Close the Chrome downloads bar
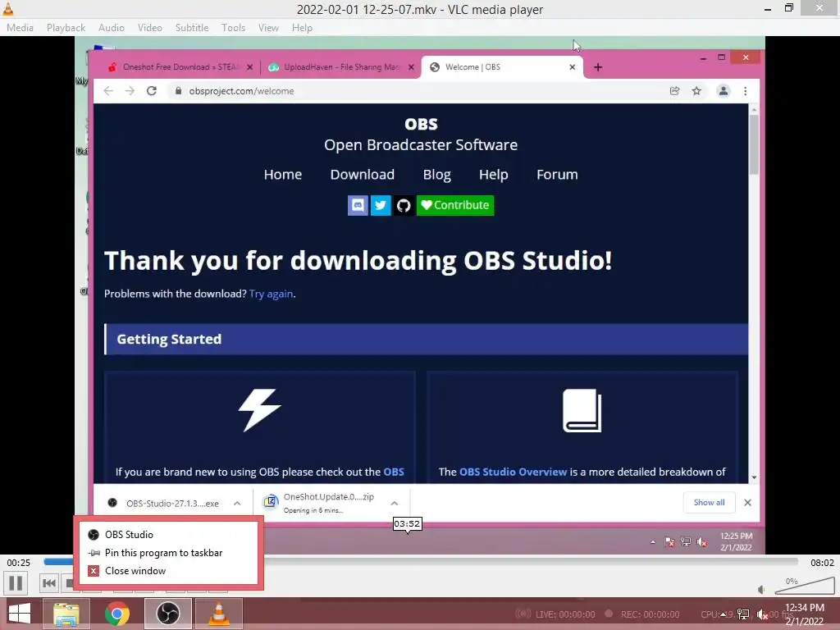 pos(748,503)
